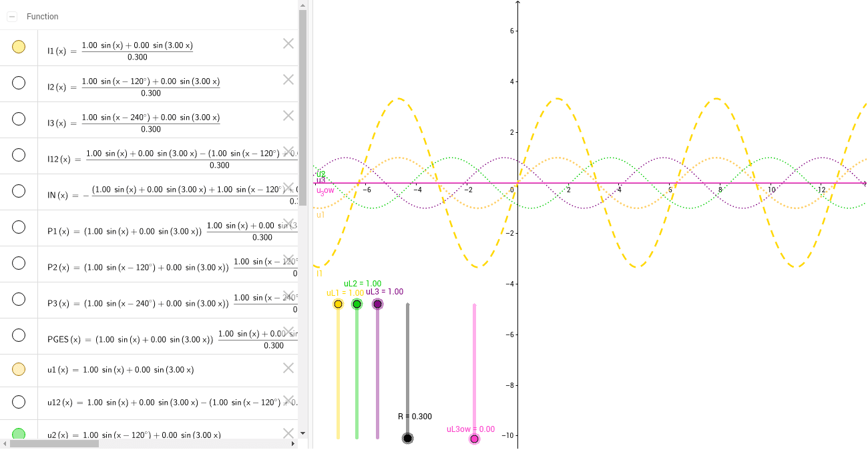Click the orange u1 curve label
Screen dimensions: 868x450
(x=320, y=215)
